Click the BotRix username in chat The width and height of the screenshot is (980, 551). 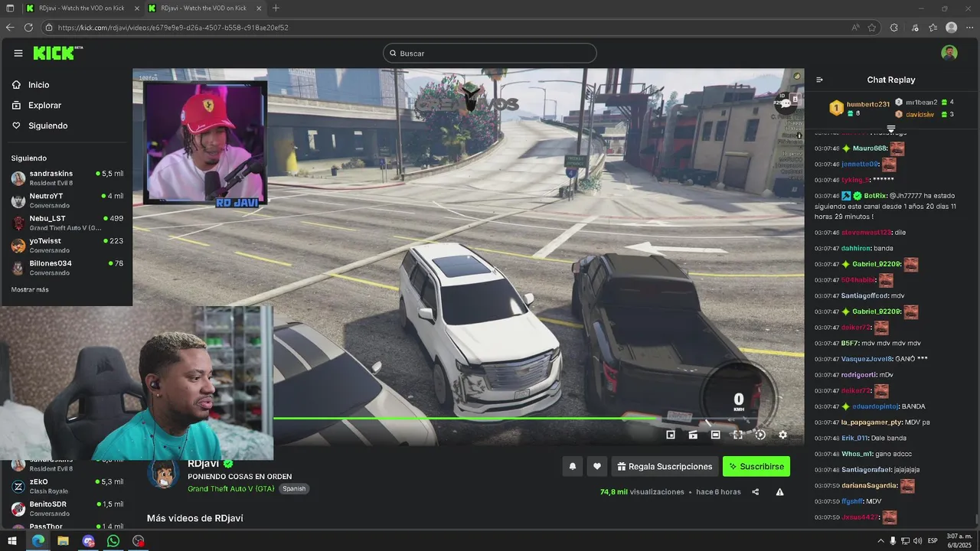click(x=874, y=196)
